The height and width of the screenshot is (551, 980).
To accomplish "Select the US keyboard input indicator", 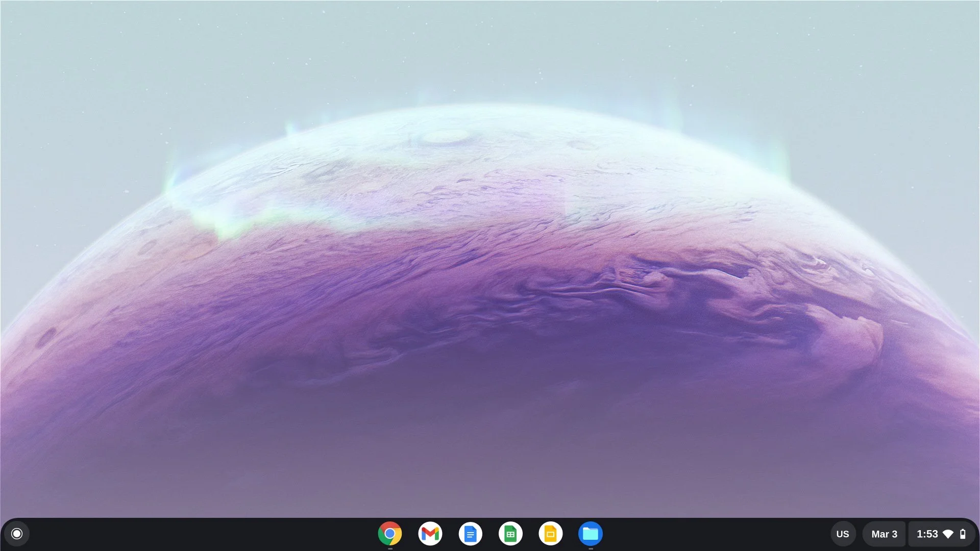I will click(843, 534).
